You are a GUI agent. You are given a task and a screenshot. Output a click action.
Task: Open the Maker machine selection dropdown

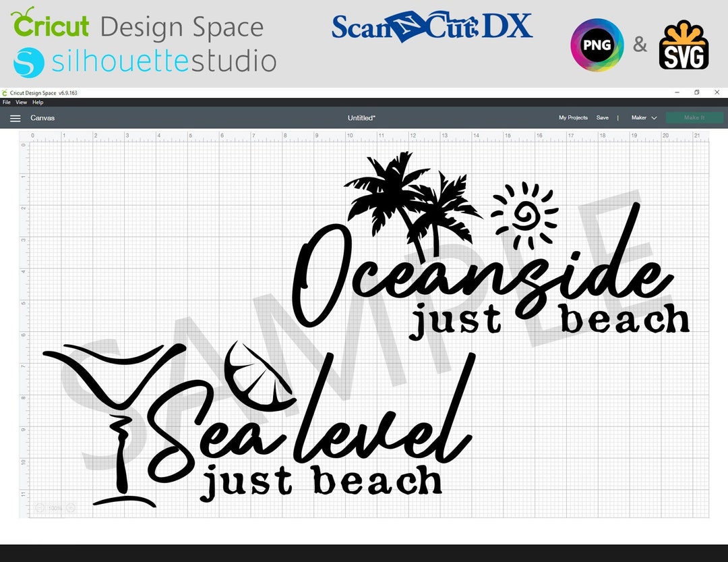639,117
